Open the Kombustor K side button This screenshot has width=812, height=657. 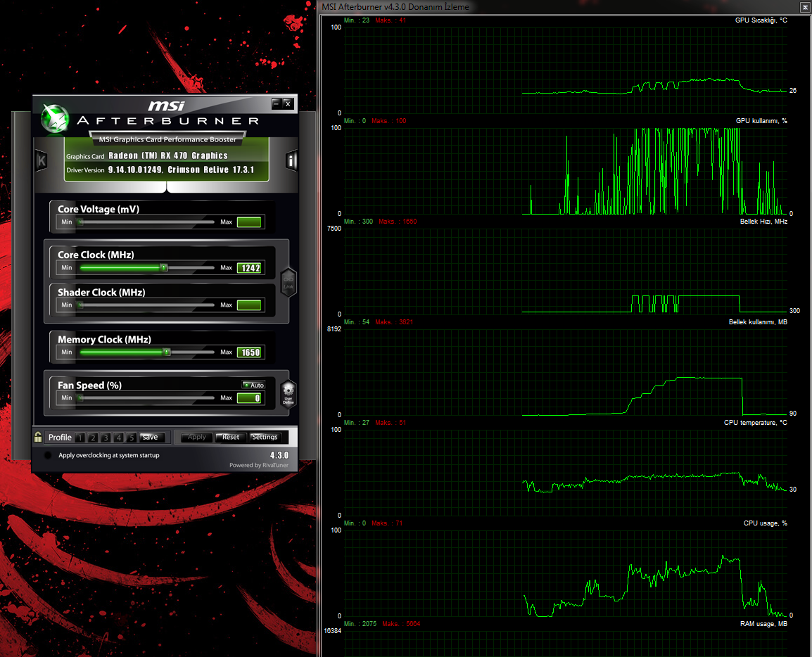42,160
